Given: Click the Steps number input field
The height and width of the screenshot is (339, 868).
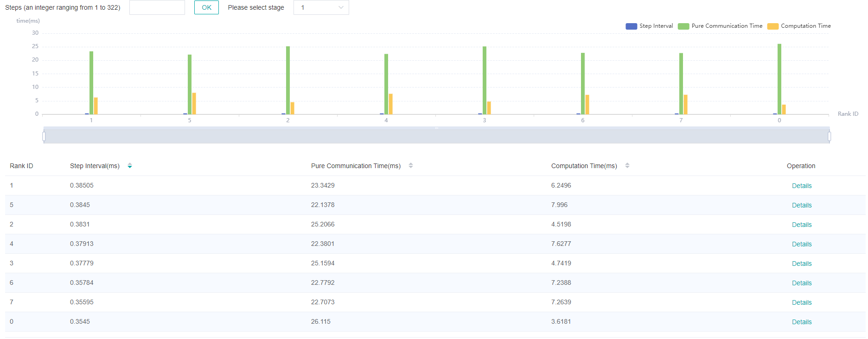Looking at the screenshot, I should pyautogui.click(x=157, y=7).
